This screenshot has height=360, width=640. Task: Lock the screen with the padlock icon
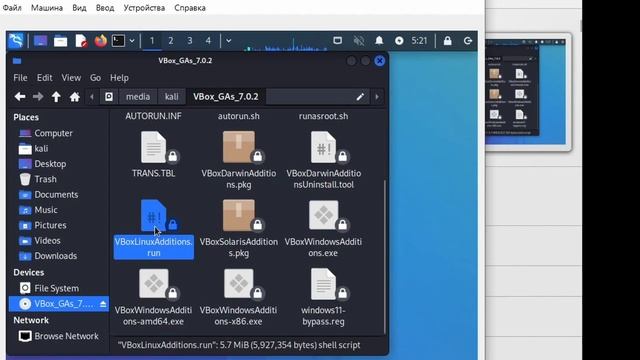[x=448, y=41]
